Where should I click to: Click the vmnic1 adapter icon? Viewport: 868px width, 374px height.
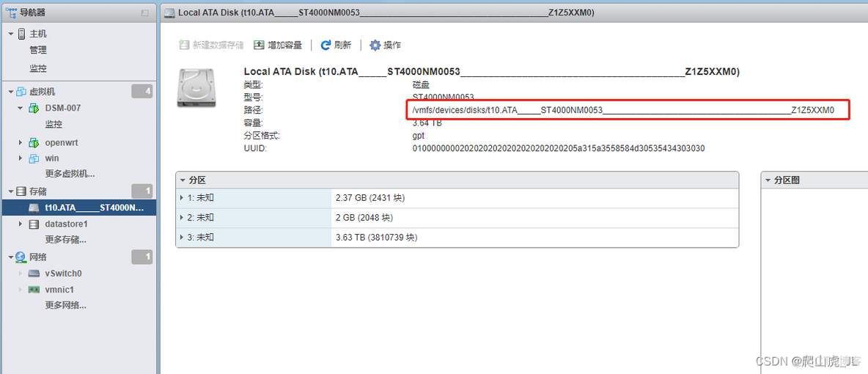(x=34, y=289)
